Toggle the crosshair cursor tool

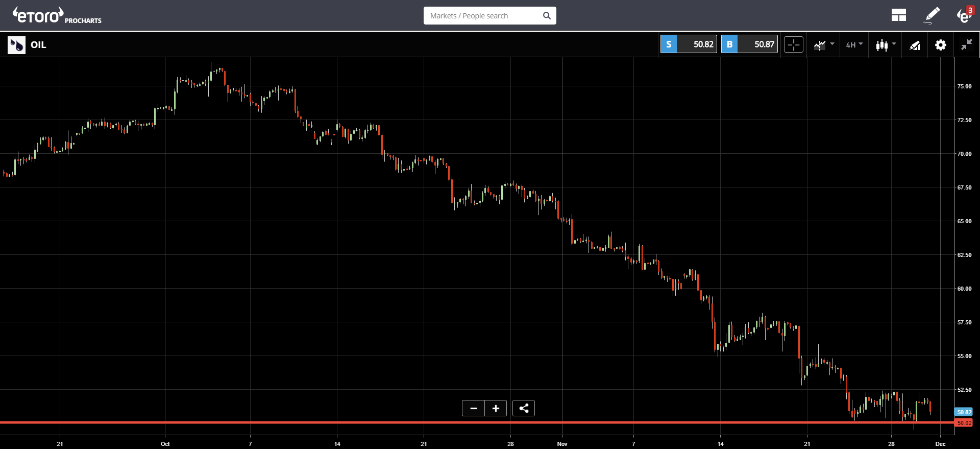pyautogui.click(x=794, y=44)
